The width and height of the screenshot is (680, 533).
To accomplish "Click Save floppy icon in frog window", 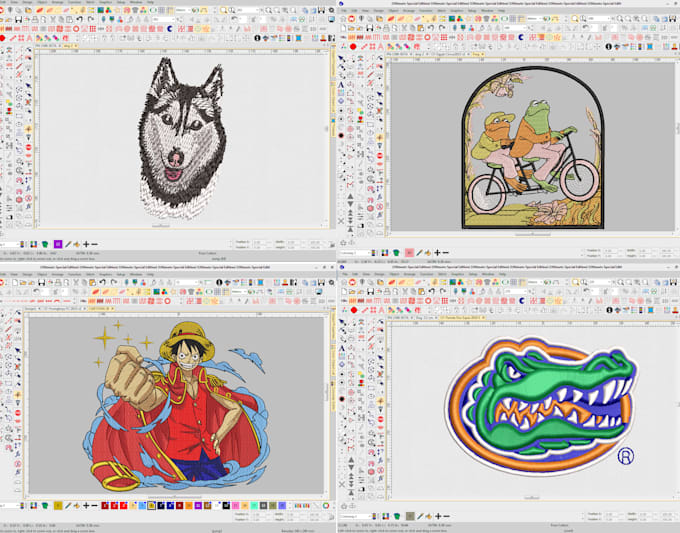I will [x=369, y=28].
